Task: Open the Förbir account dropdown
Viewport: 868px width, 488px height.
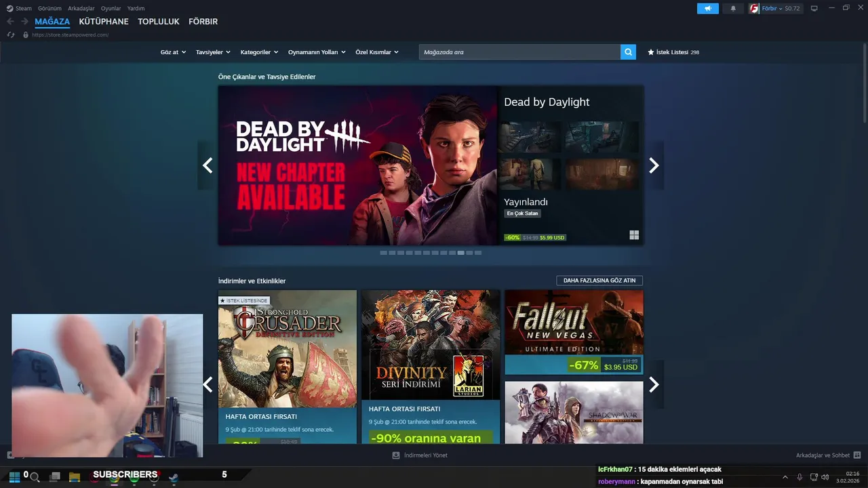Action: tap(772, 9)
